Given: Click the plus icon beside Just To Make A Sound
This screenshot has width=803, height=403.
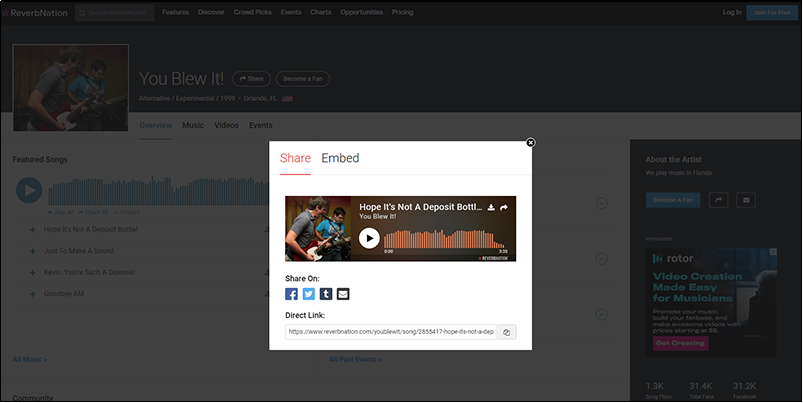Looking at the screenshot, I should [33, 251].
